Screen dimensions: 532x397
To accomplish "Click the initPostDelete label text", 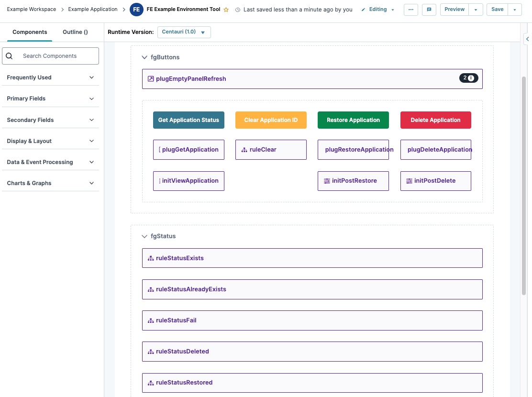I will (x=434, y=181).
